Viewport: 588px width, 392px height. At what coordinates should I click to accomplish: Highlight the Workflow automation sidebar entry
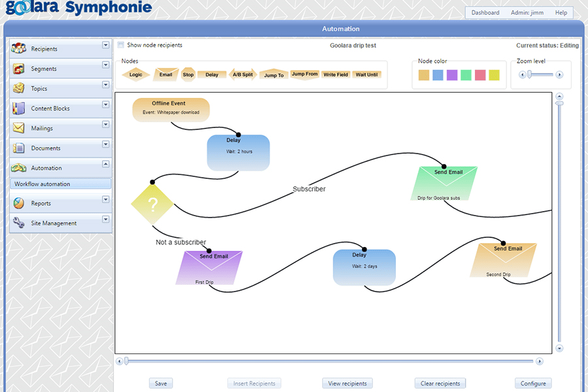60,184
